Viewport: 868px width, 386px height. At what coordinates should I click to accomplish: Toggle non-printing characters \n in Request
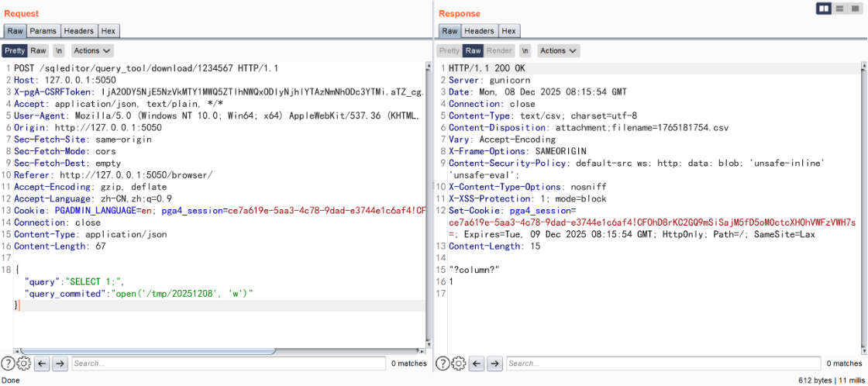click(x=59, y=50)
